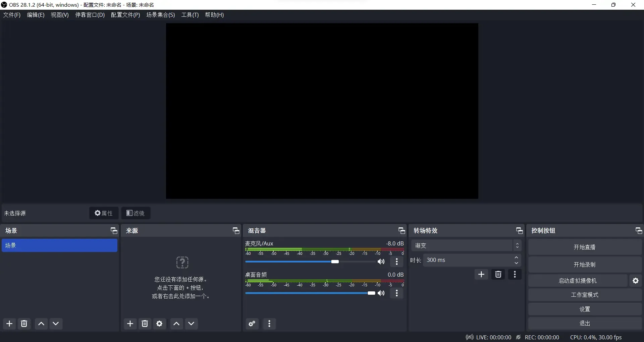This screenshot has width=644, height=342.
Task: Open transition properties three-dot menu
Action: (515, 274)
